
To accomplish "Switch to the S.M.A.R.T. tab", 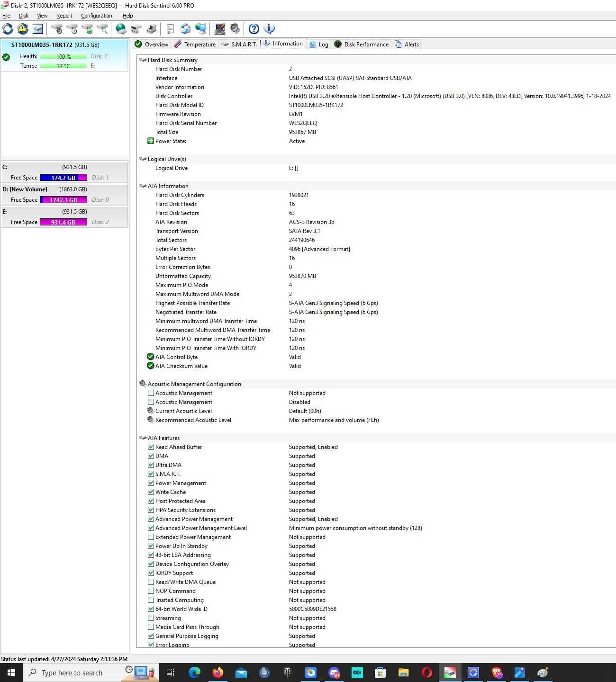I will 239,44.
